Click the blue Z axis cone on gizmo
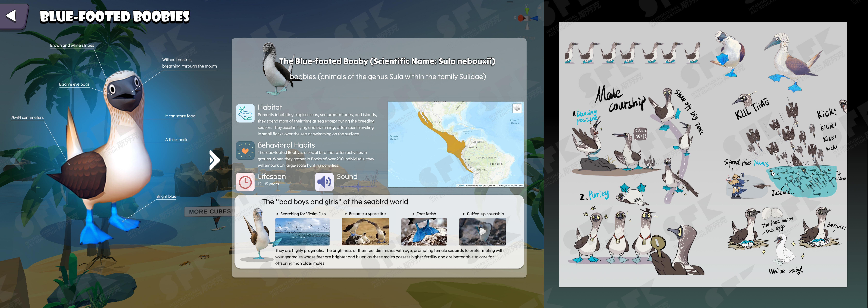868x308 pixels. coord(535,18)
